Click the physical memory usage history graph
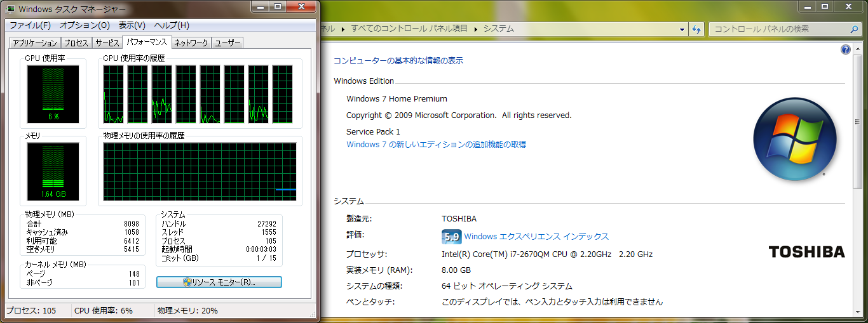The height and width of the screenshot is (323, 868). tap(200, 171)
